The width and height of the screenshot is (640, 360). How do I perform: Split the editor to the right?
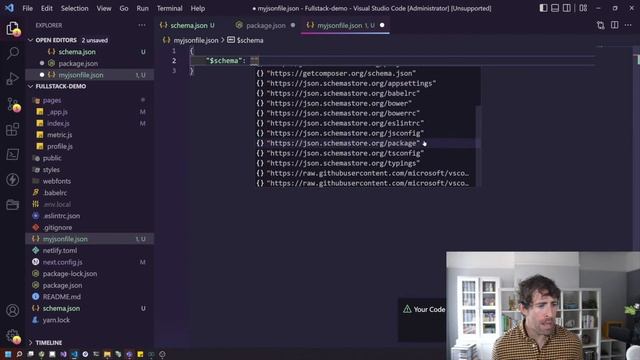(x=615, y=25)
